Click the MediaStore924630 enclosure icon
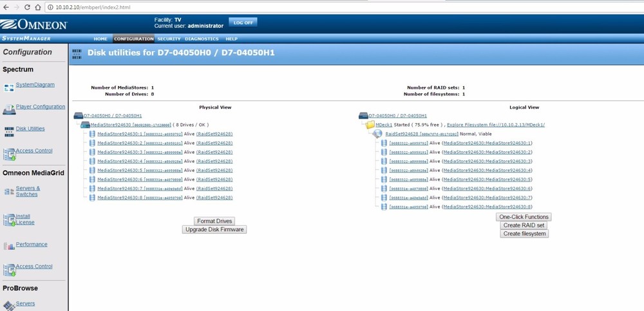 tap(85, 125)
